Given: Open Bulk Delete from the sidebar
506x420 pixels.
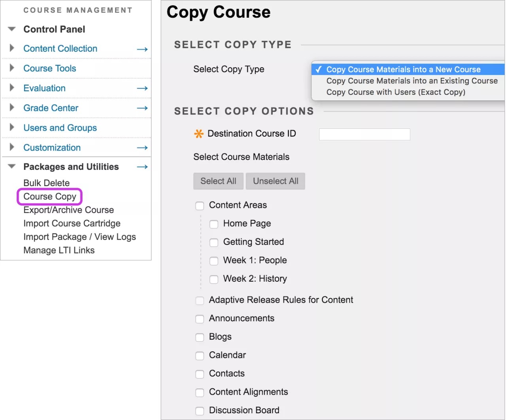Looking at the screenshot, I should click(x=46, y=183).
